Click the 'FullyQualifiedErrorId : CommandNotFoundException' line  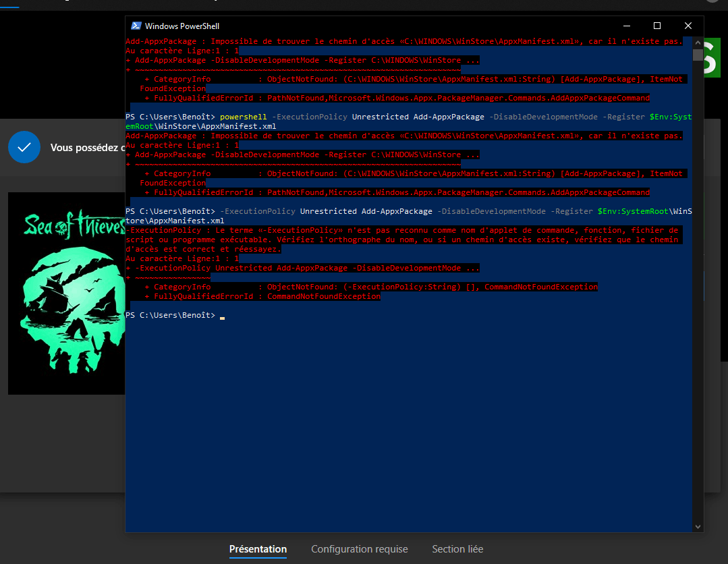click(262, 296)
